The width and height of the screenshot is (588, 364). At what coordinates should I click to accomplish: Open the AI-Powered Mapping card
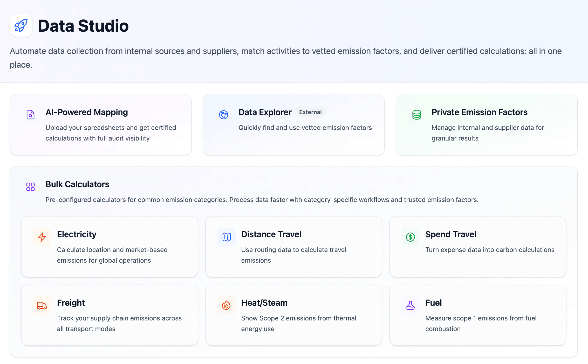point(100,125)
